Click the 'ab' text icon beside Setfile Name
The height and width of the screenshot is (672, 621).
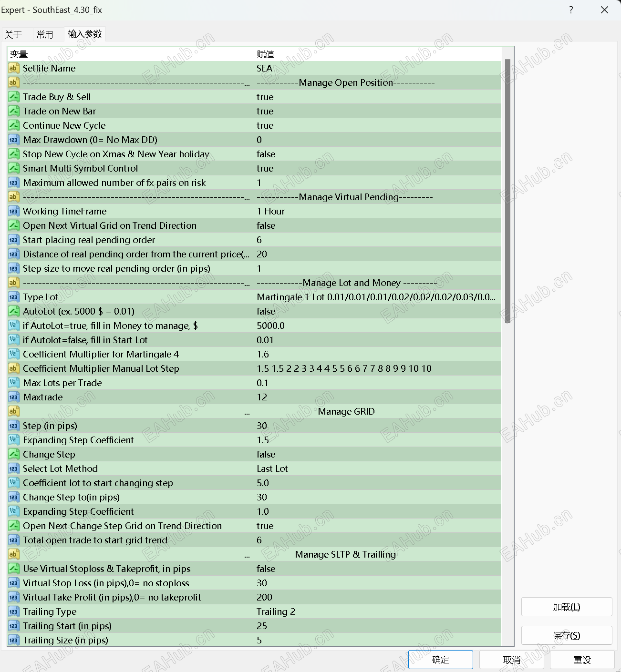pyautogui.click(x=13, y=68)
